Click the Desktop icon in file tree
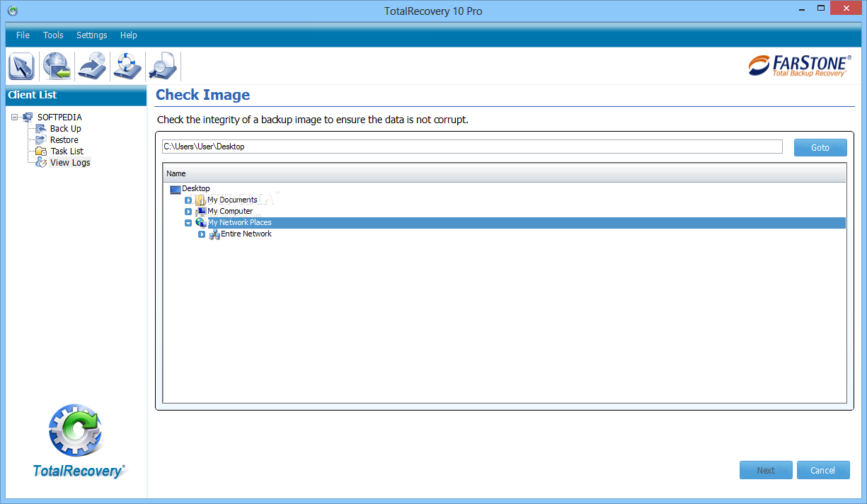867x504 pixels. coord(176,189)
